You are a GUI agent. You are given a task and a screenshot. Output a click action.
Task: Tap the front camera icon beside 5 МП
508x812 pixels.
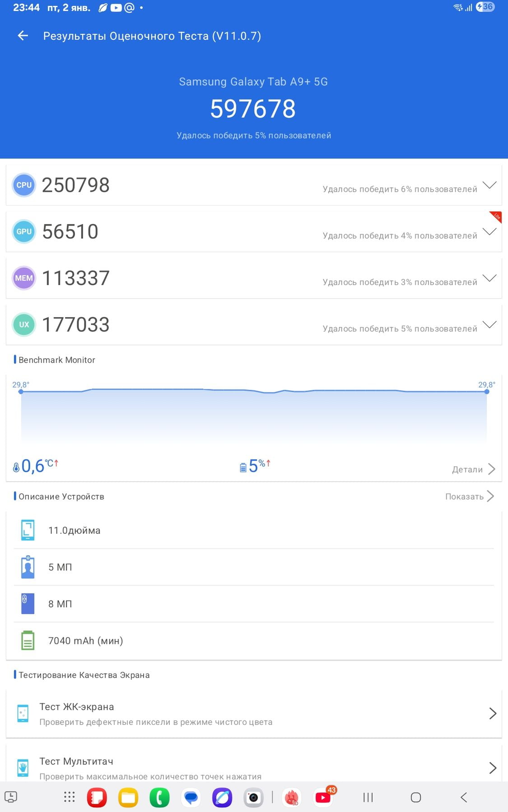[28, 567]
